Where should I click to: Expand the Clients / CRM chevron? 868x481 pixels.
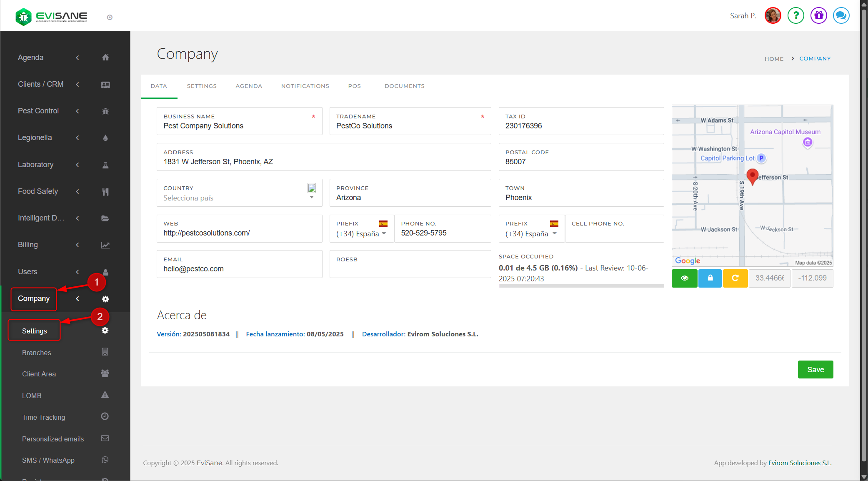coord(78,84)
